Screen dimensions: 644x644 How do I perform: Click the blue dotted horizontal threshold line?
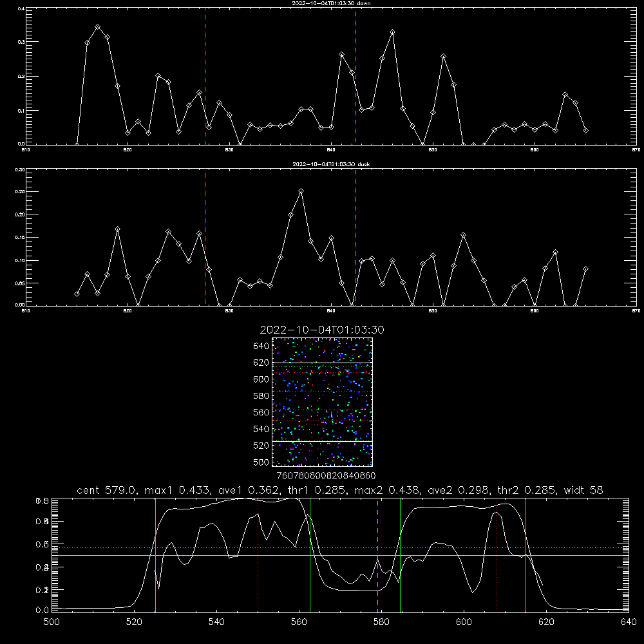pyautogui.click(x=340, y=547)
